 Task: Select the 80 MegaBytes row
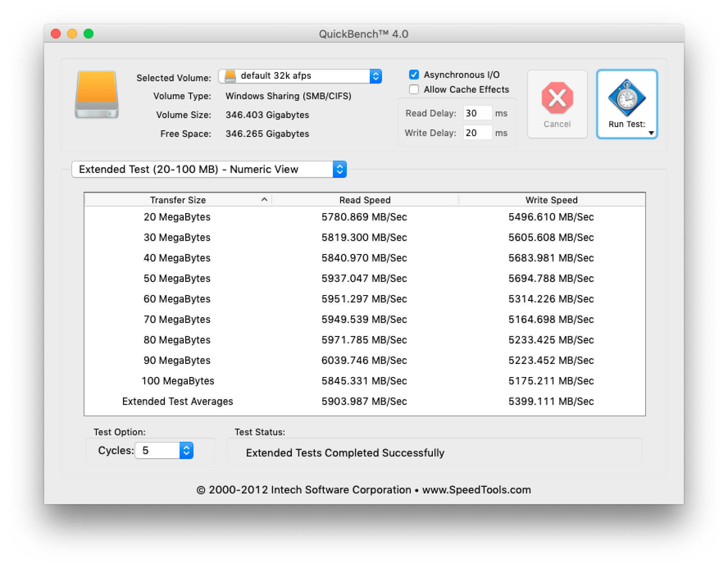[x=365, y=340]
